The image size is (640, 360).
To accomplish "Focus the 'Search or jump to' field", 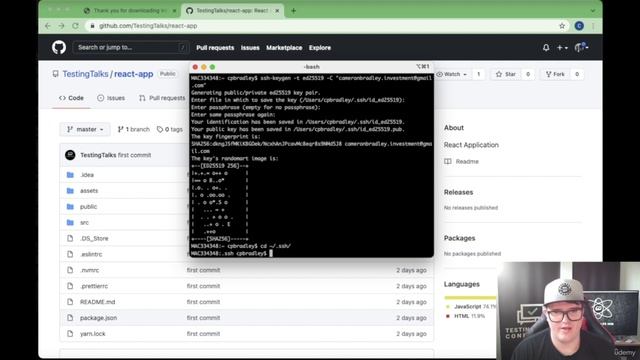I will click(131, 47).
